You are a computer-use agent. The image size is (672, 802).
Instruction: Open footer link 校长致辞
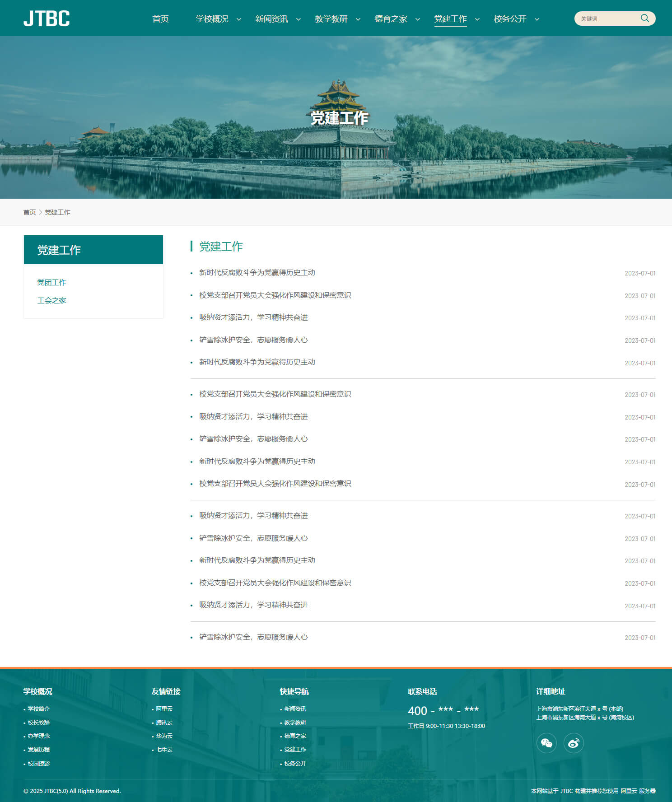[x=38, y=723]
